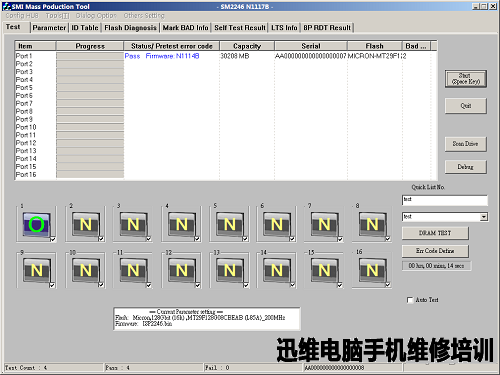The width and height of the screenshot is (500, 375).
Task: Open the Quick List dropdown arrow
Action: [x=484, y=217]
